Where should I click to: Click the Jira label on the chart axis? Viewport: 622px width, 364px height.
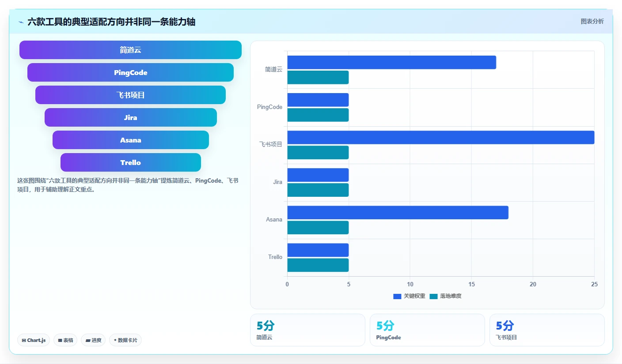tap(278, 182)
